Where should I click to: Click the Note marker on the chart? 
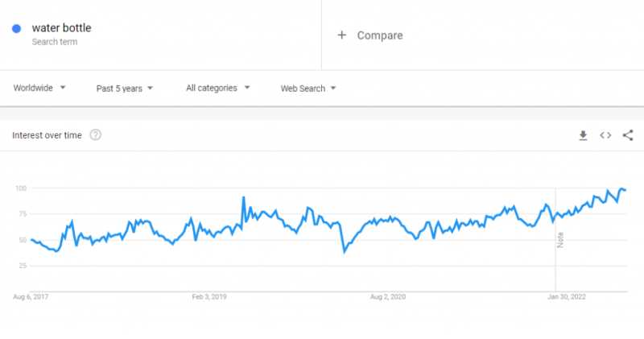[x=560, y=240]
